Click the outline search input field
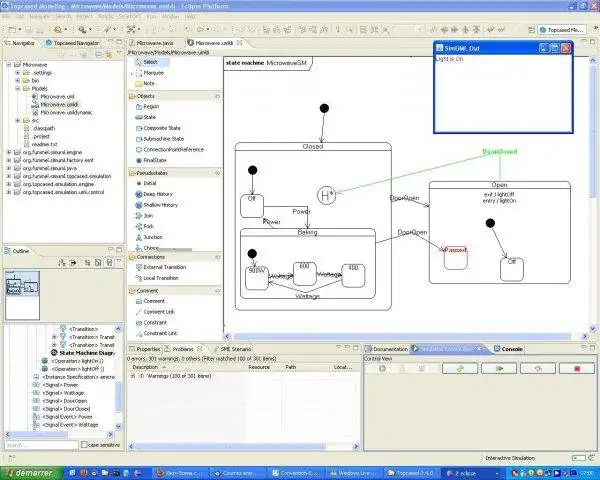Screen dimensions: 600x480 (x=38, y=444)
